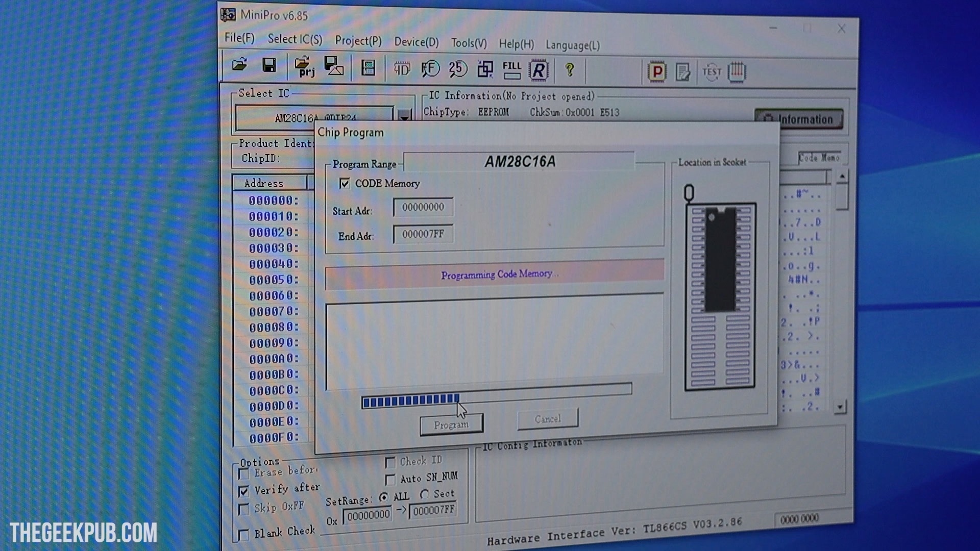Click the F chip toolbar icon
This screenshot has height=551, width=980.
click(x=430, y=69)
